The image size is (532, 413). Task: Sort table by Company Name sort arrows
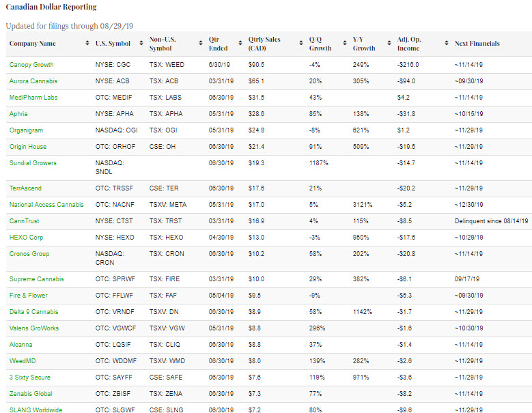pyautogui.click(x=87, y=44)
